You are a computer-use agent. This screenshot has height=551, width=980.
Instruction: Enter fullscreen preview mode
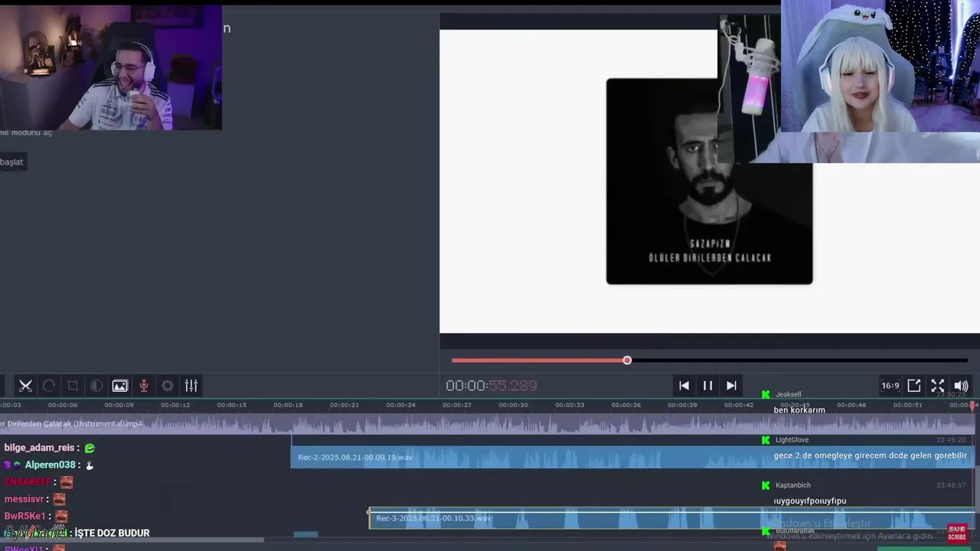pos(938,386)
